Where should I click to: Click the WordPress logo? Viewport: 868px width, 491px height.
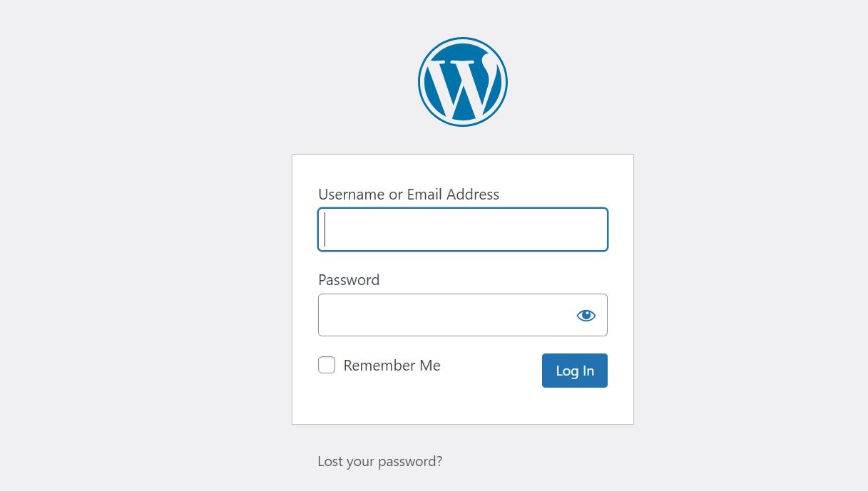tap(462, 82)
